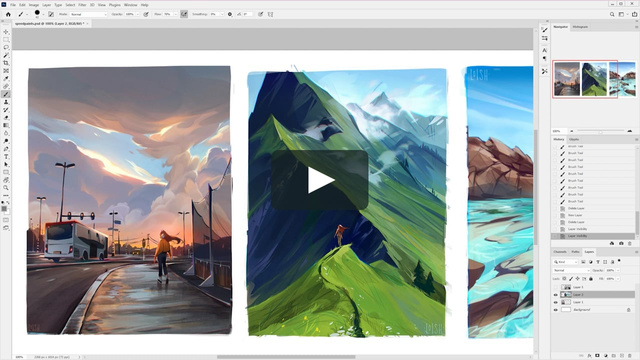Click the Home icon in options bar
Viewport: 640px width, 360px height.
(8, 14)
